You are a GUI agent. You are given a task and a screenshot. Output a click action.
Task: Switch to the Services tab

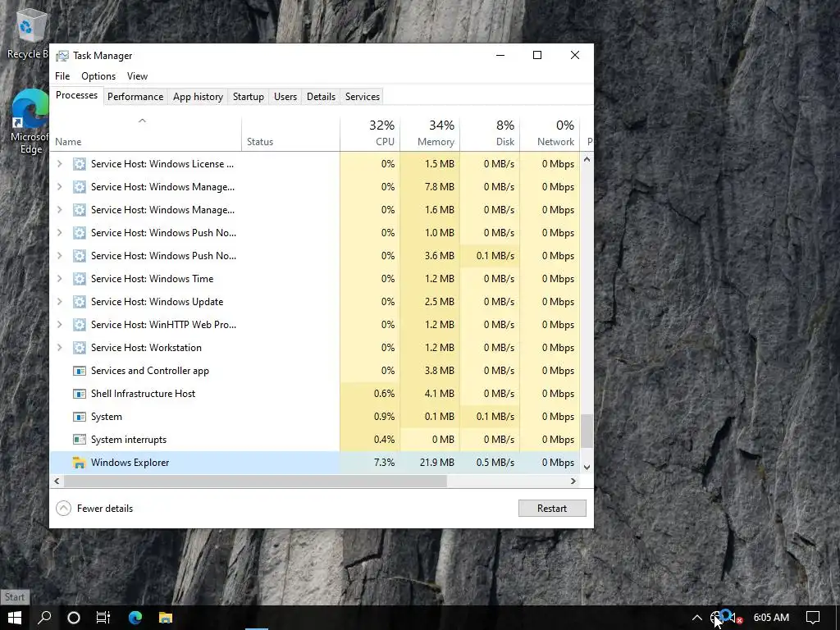click(x=362, y=97)
